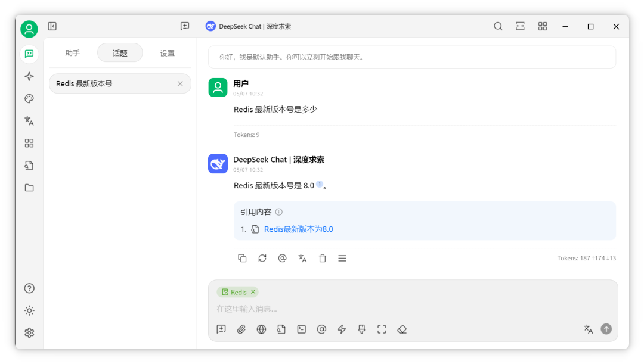Translate the assistant reply

[302, 258]
